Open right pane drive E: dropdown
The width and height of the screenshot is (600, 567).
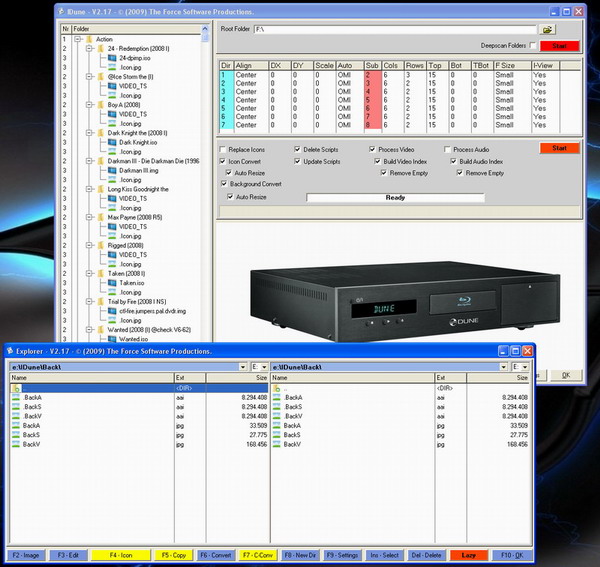pyautogui.click(x=525, y=367)
